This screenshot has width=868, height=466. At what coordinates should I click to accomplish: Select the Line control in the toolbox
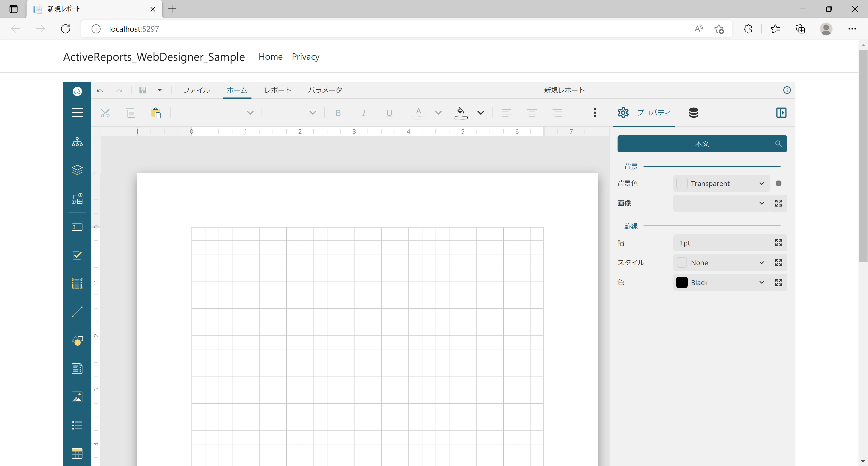(x=77, y=312)
